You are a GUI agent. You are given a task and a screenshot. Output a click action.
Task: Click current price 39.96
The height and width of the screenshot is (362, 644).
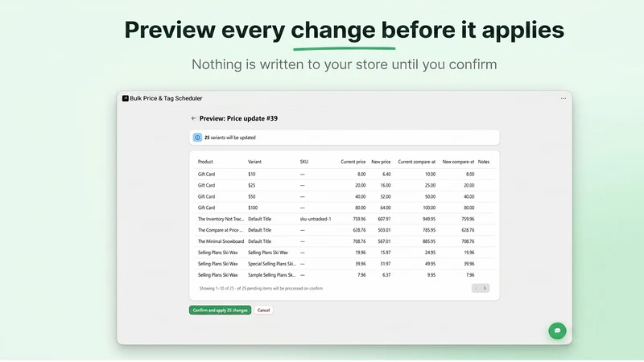[x=360, y=264]
